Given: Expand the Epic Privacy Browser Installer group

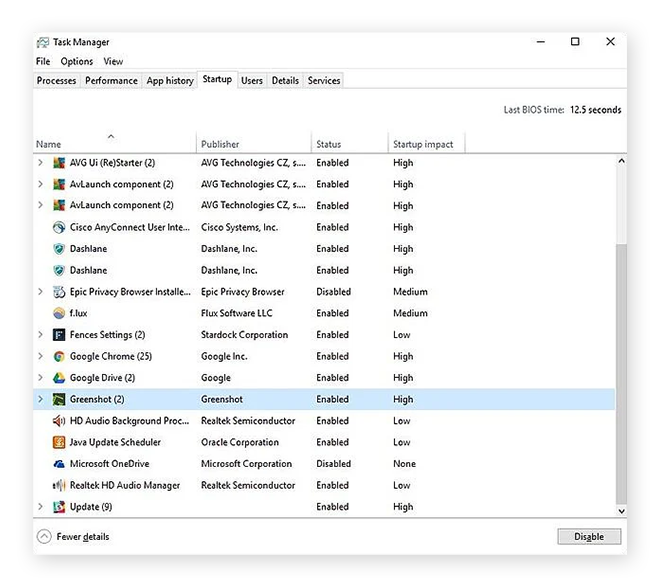Looking at the screenshot, I should coord(40,291).
